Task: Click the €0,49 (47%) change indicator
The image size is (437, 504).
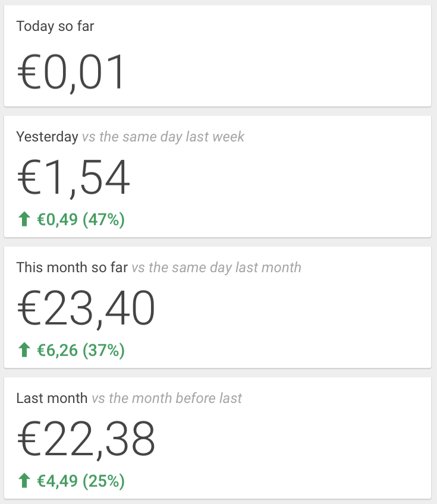Action: pyautogui.click(x=81, y=219)
